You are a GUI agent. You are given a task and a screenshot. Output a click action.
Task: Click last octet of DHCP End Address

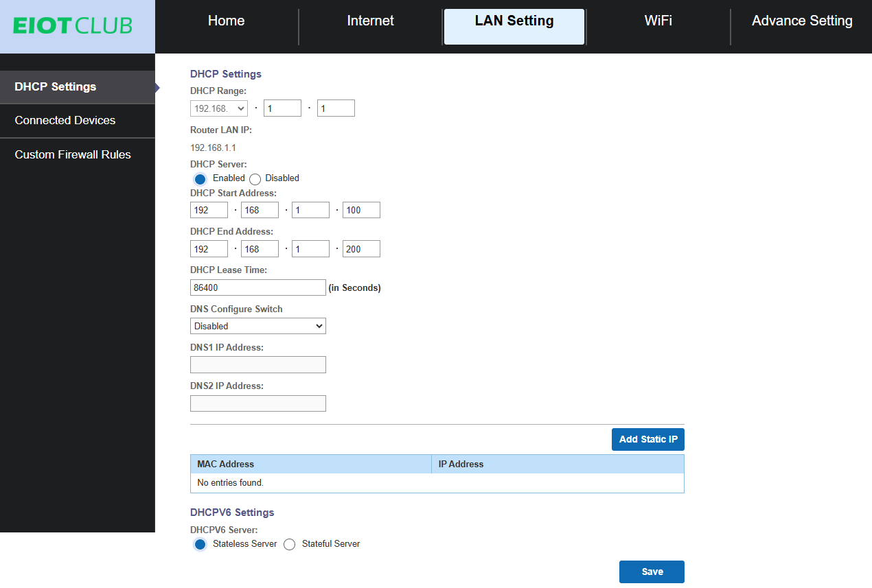[x=361, y=250]
